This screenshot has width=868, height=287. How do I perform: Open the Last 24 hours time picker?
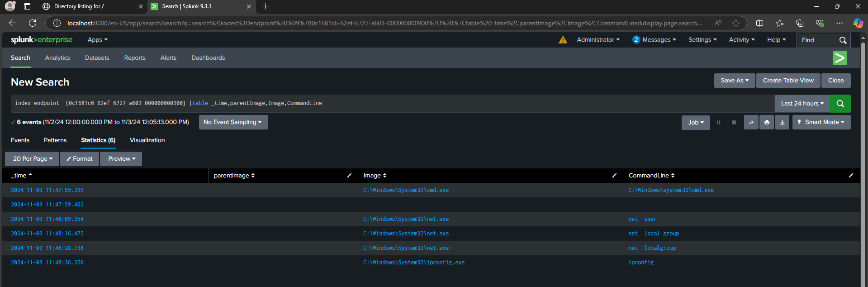(802, 104)
